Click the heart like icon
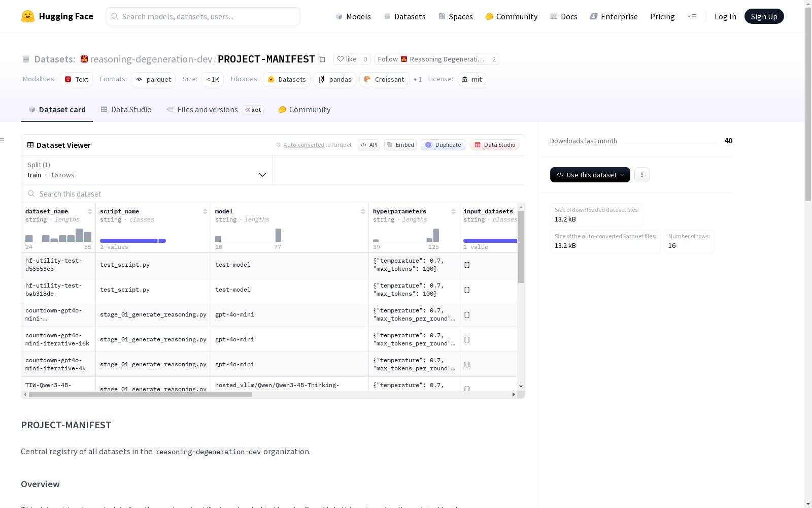The image size is (812, 508). pyautogui.click(x=341, y=59)
